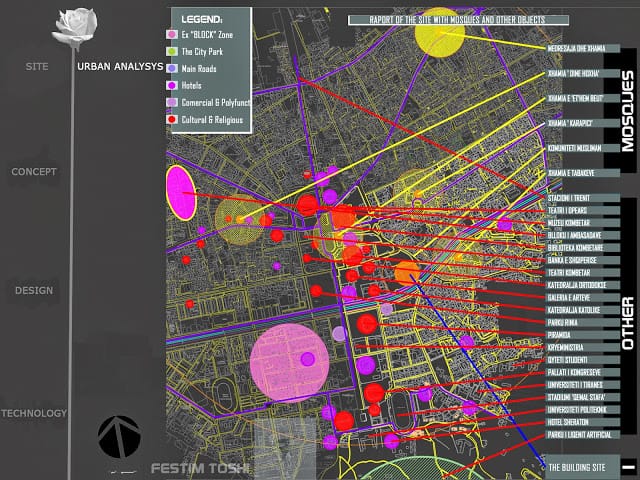This screenshot has height=480, width=640.
Task: Select the yellow hatched City Park circle
Action: tap(240, 220)
